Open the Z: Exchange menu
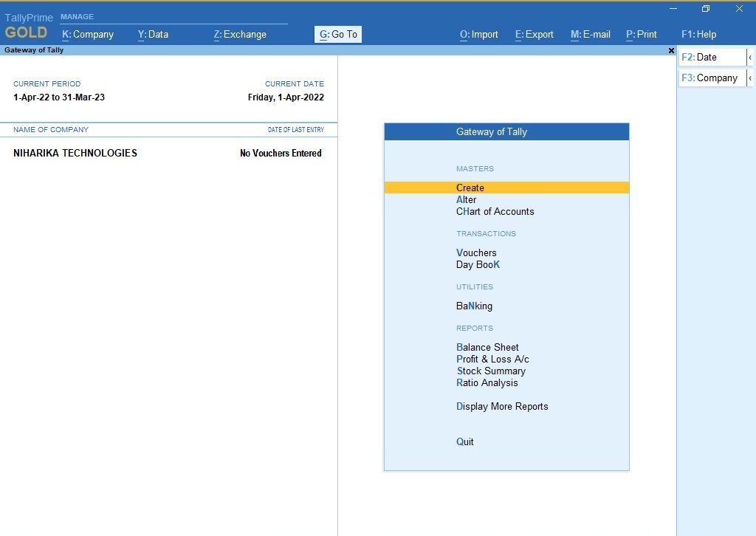Viewport: 756px width, 536px height. point(240,34)
